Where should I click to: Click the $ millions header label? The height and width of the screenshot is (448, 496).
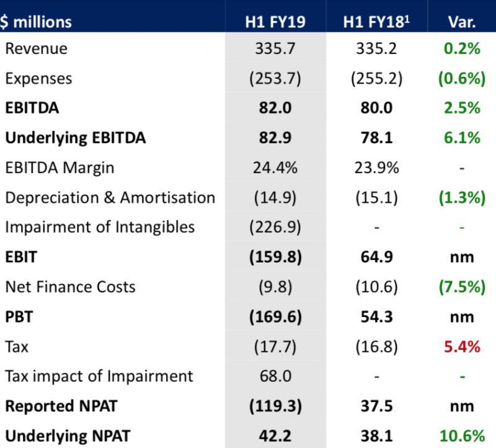(x=37, y=23)
